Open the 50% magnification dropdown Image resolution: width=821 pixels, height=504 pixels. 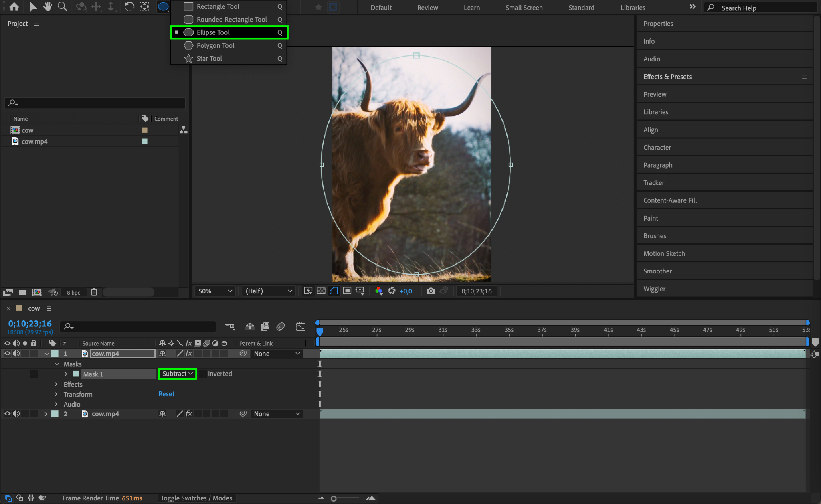point(215,291)
